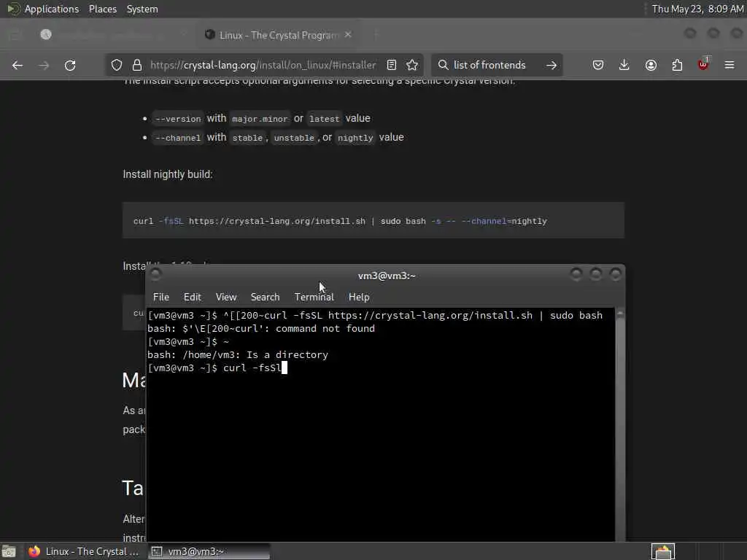Screen dimensions: 747x560
Task: Click the vm3@vm3:~ taskbar button
Action: pyautogui.click(x=209, y=551)
